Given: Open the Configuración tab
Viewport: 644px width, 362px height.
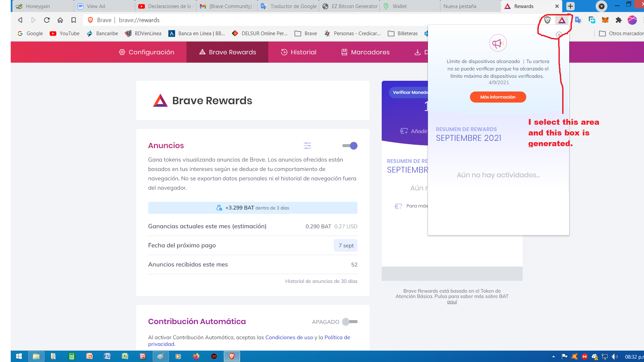Looking at the screenshot, I should 147,52.
